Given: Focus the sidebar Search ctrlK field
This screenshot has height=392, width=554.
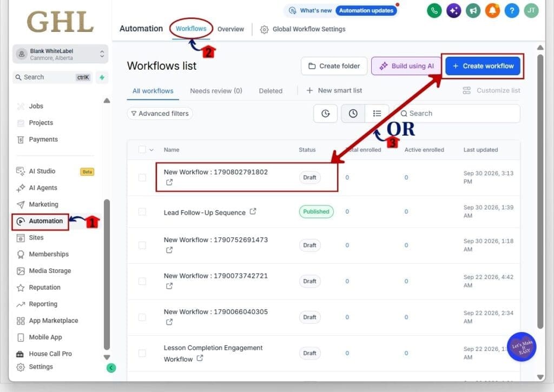Looking at the screenshot, I should [x=53, y=77].
